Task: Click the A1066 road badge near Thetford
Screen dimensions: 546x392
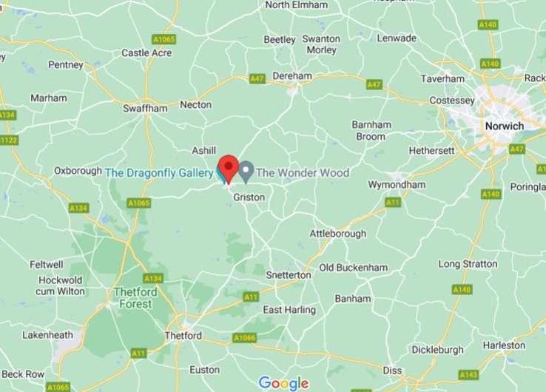Action: [x=245, y=338]
